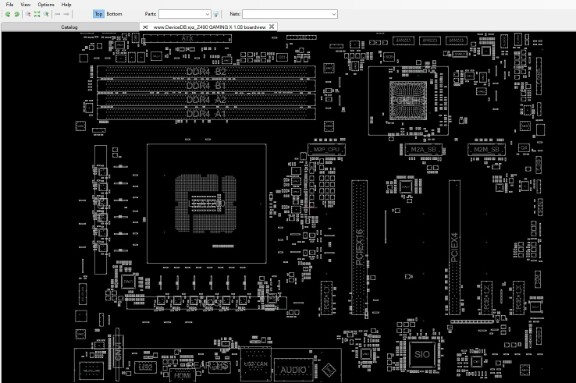Image resolution: width=576 pixels, height=383 pixels.
Task: Switch the board view to Bottom side
Action: [114, 14]
